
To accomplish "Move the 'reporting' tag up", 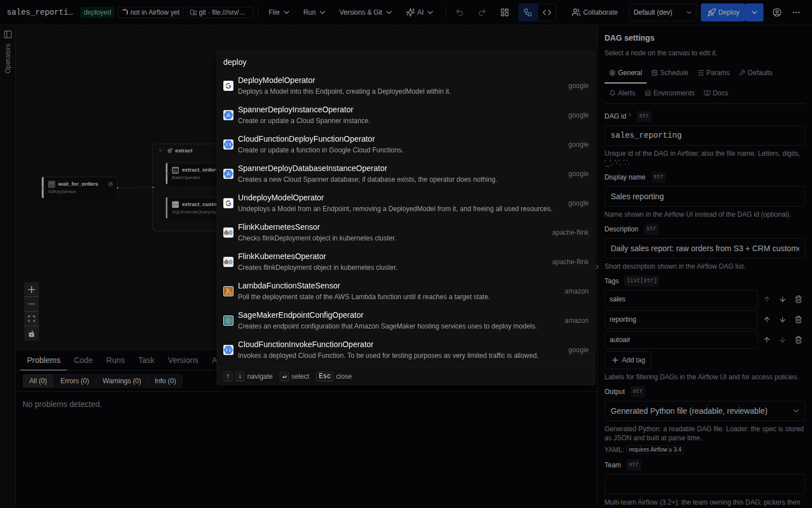I will [767, 319].
